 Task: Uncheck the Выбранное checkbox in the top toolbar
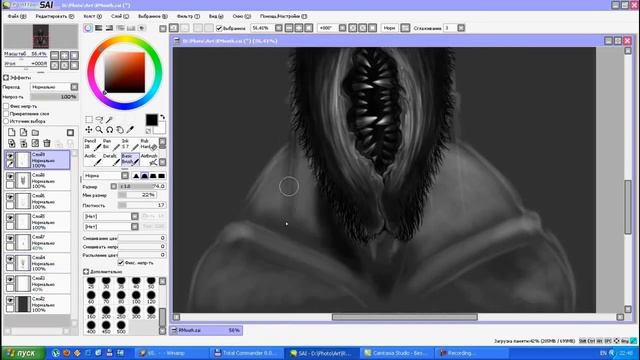coord(219,28)
